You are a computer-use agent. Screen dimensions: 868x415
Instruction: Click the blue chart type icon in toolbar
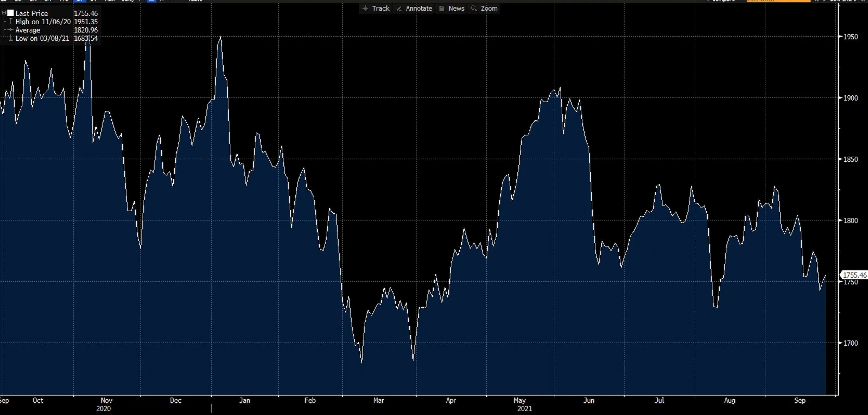(151, 1)
